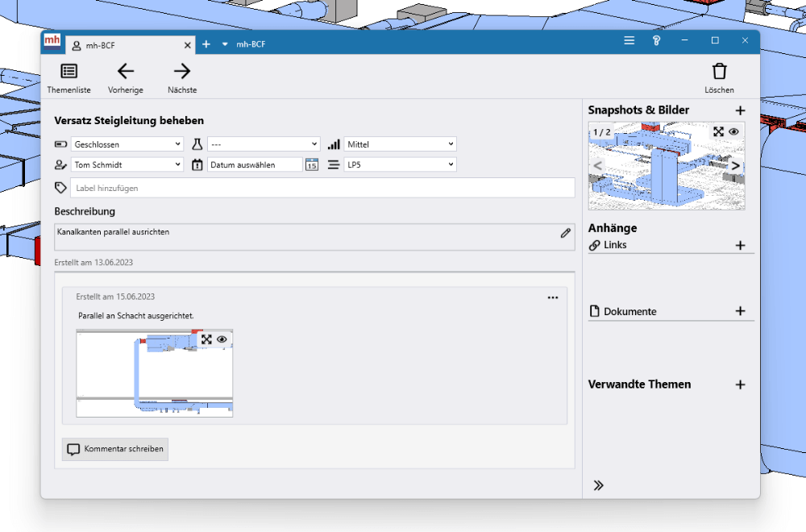Open calendar date picker icon
This screenshot has height=532, width=806.
click(312, 165)
